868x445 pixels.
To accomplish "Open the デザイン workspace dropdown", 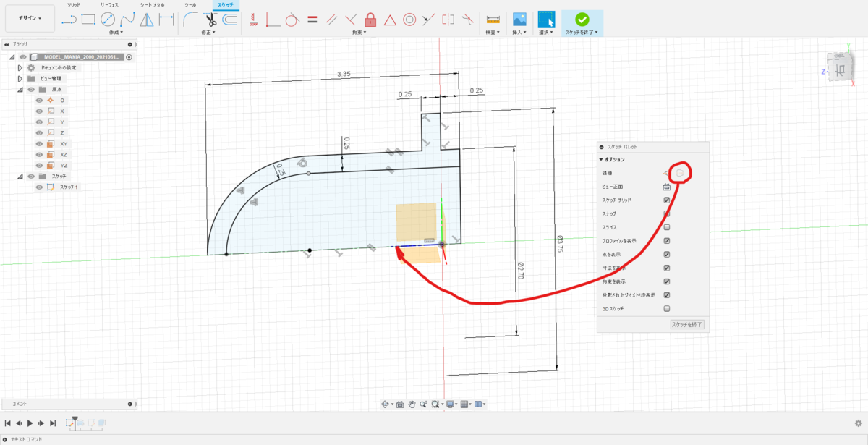I will pos(30,18).
